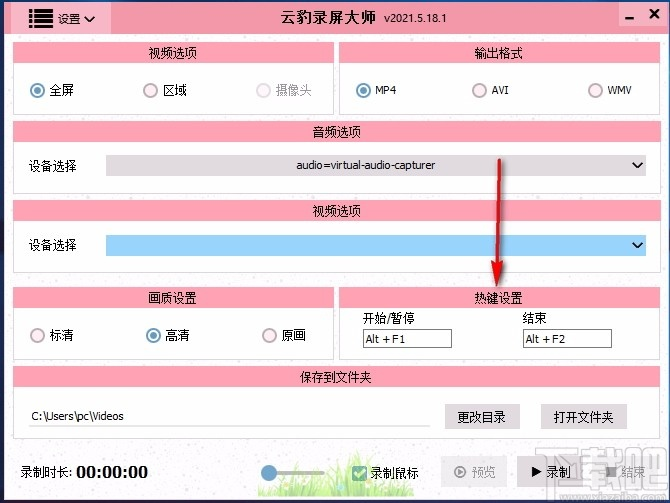Click the 音频选项 section header
This screenshot has height=503, width=670.
[x=336, y=132]
